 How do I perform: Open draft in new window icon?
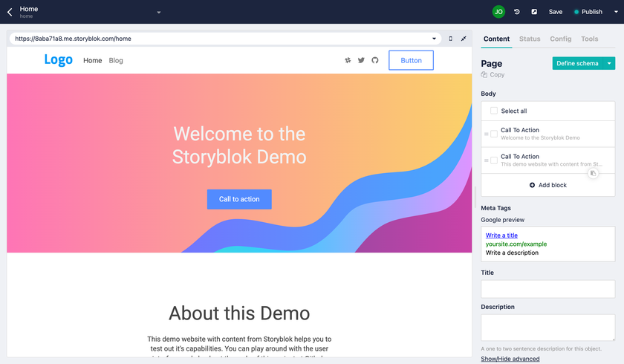pos(534,12)
